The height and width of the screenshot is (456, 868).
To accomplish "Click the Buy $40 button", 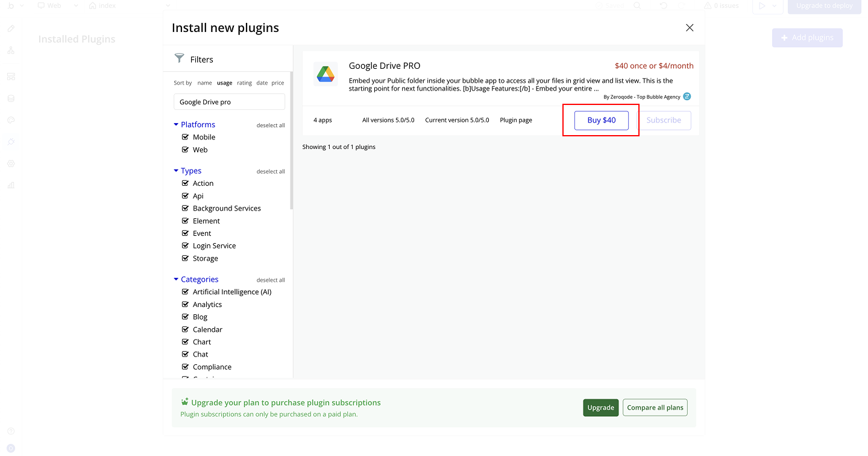I will coord(601,120).
